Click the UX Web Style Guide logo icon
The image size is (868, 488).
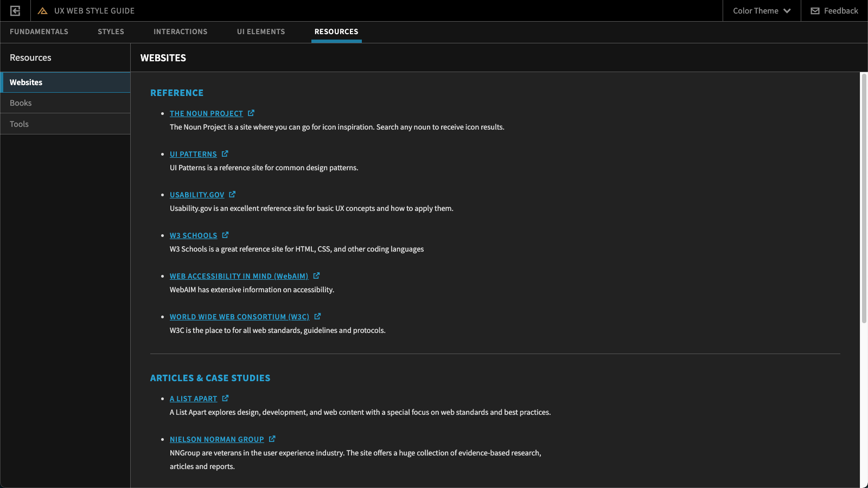tap(43, 11)
